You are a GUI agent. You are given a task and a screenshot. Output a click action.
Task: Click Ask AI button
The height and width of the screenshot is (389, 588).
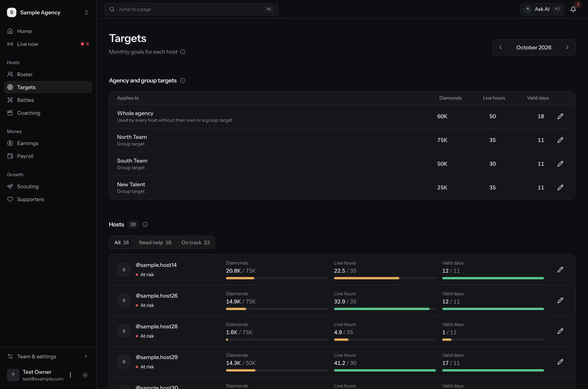[542, 9]
